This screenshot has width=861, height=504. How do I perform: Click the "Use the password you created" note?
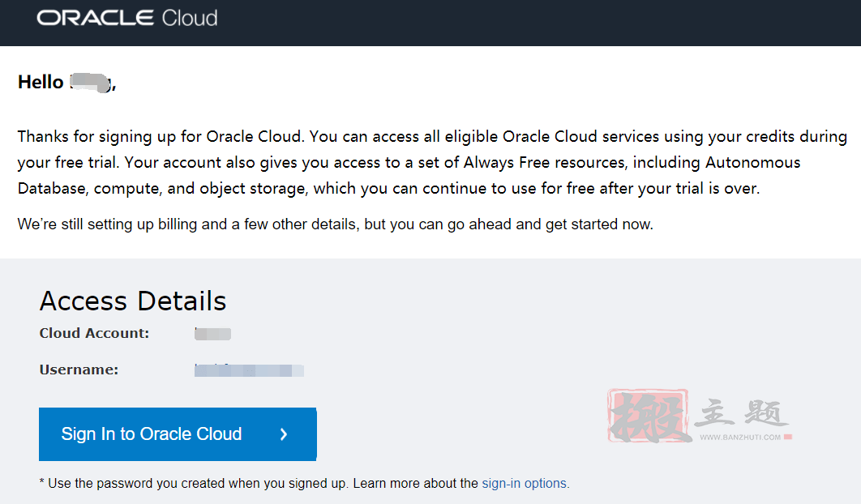tap(304, 483)
